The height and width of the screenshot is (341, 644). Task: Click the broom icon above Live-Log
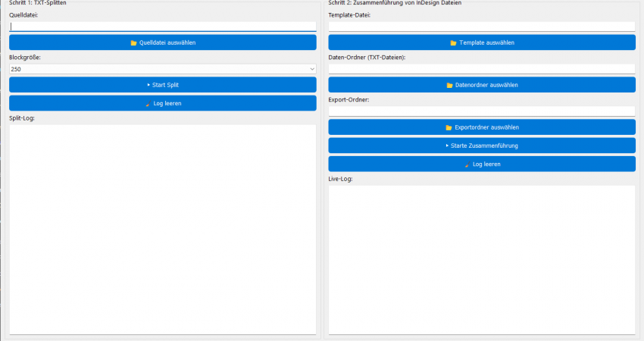[467, 164]
